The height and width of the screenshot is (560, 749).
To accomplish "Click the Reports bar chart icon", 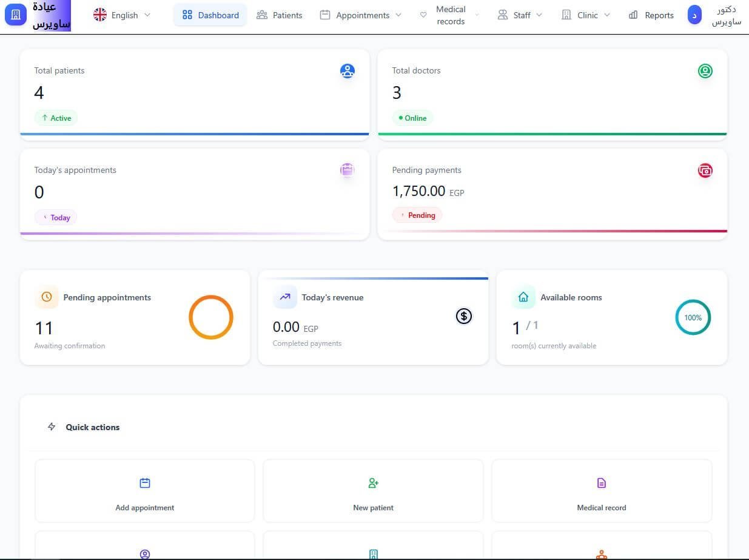I will 633,15.
